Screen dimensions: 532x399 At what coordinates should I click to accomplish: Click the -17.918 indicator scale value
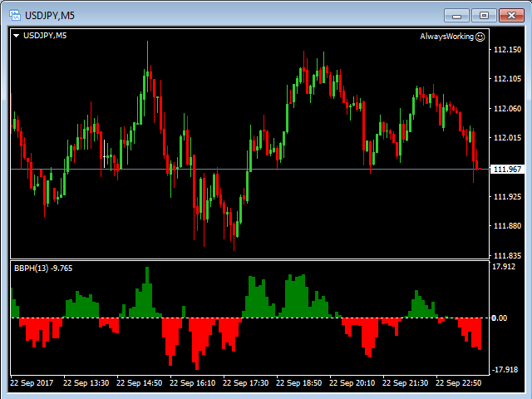click(505, 370)
